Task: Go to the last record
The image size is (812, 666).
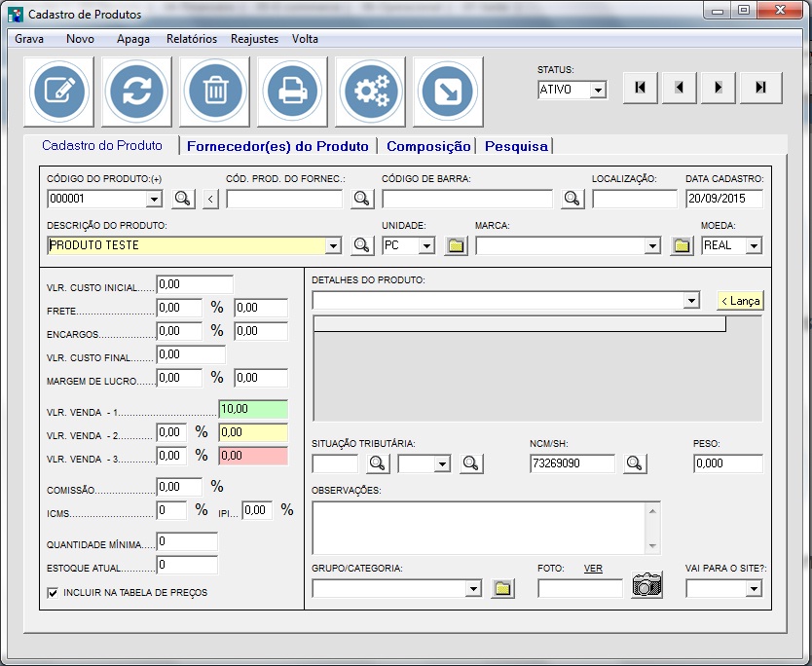Action: click(x=760, y=88)
